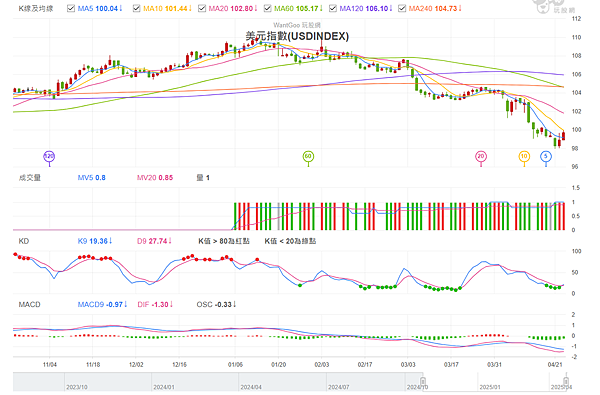Uncheck the MA240 moving average checkbox
This screenshot has width=600, height=395.
pyautogui.click(x=402, y=8)
